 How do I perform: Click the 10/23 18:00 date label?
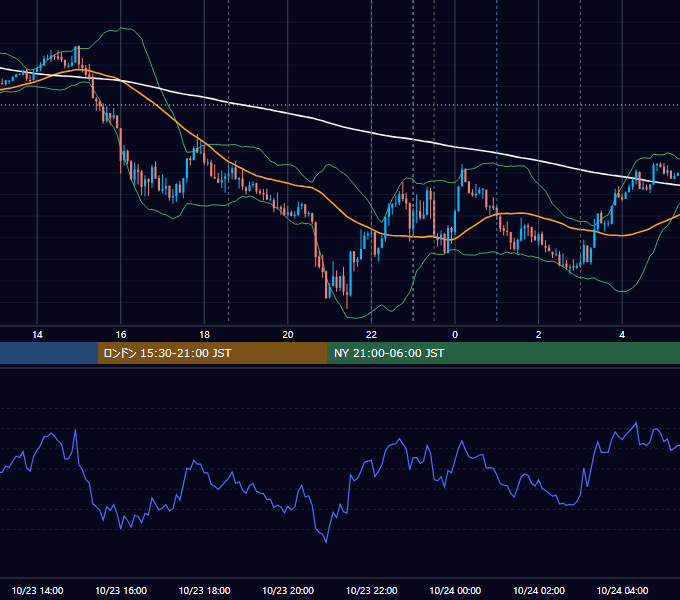tap(204, 590)
